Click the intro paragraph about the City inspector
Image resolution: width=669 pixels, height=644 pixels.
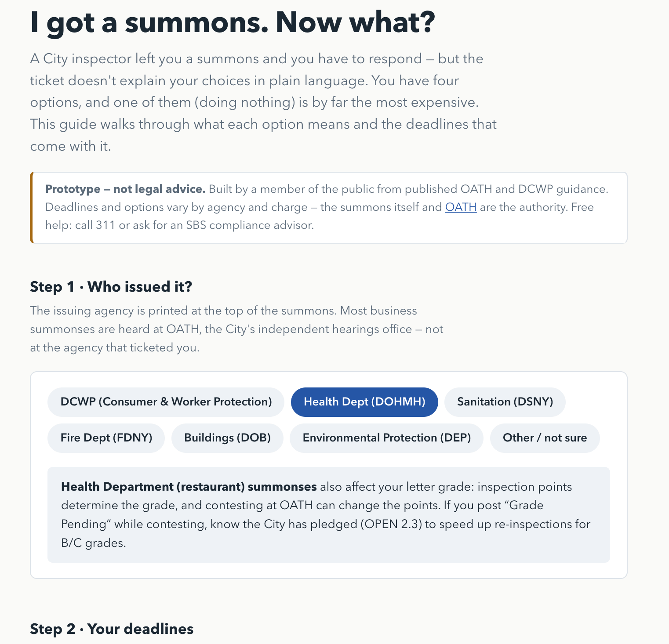[263, 102]
